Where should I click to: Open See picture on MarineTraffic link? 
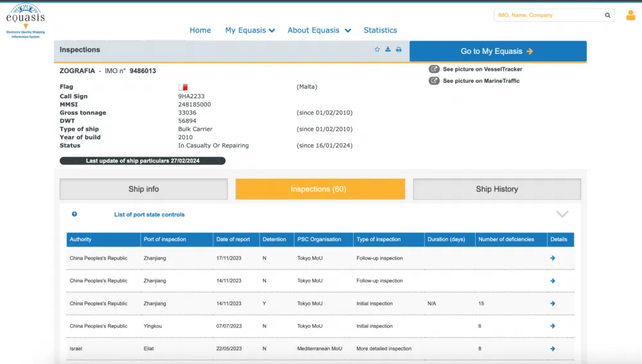pos(481,81)
